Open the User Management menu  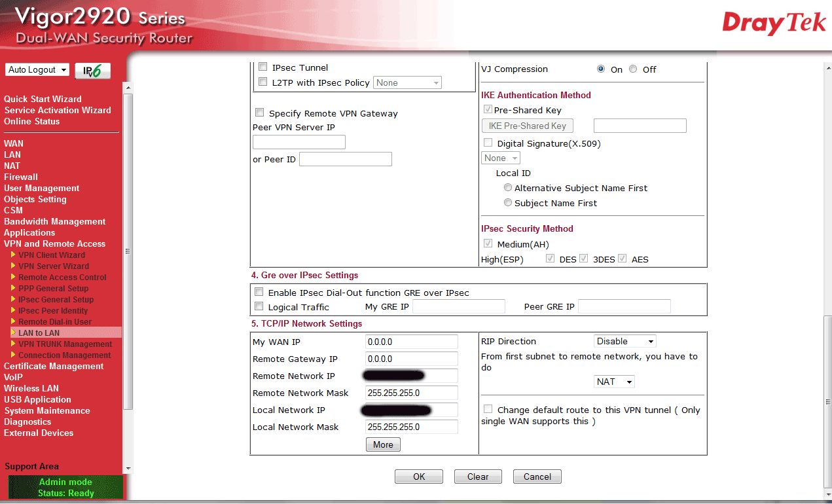coord(41,188)
